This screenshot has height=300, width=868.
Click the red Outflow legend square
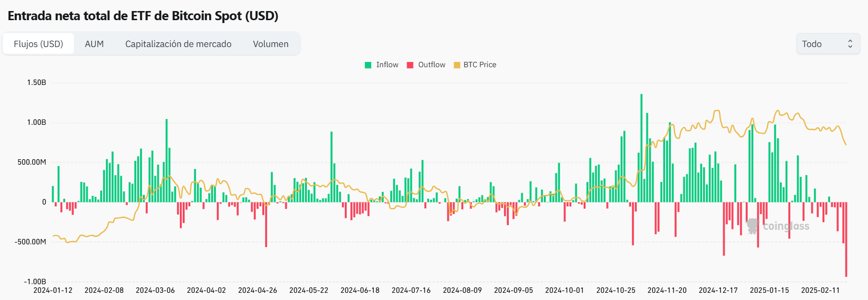click(x=410, y=65)
